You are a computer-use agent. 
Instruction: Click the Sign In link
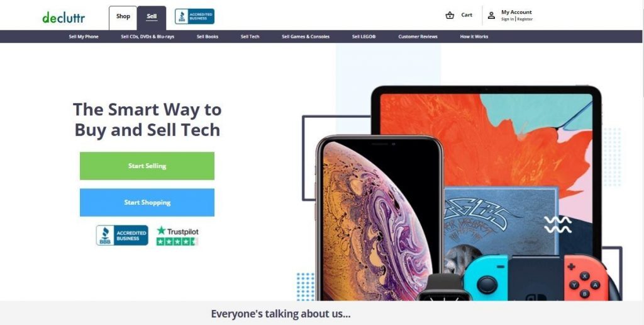point(508,20)
